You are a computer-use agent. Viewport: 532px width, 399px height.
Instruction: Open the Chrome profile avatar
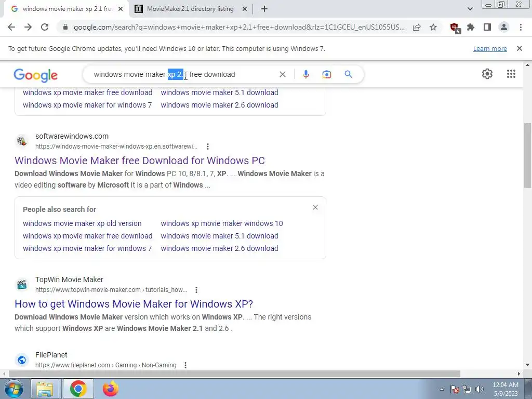504,27
